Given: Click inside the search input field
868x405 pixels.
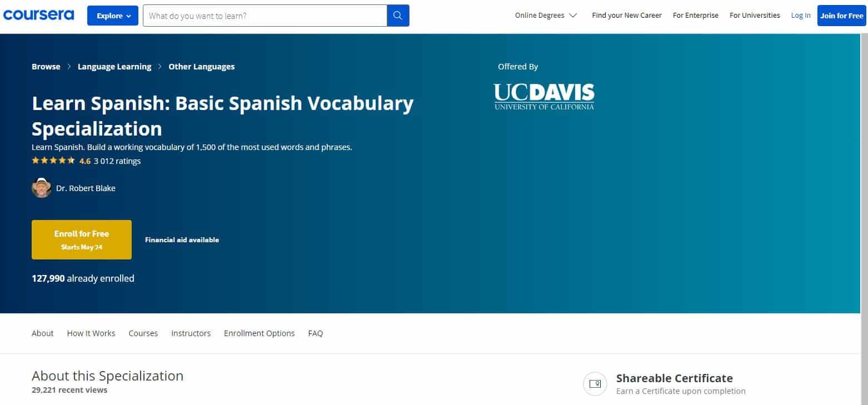Looking at the screenshot, I should click(261, 16).
